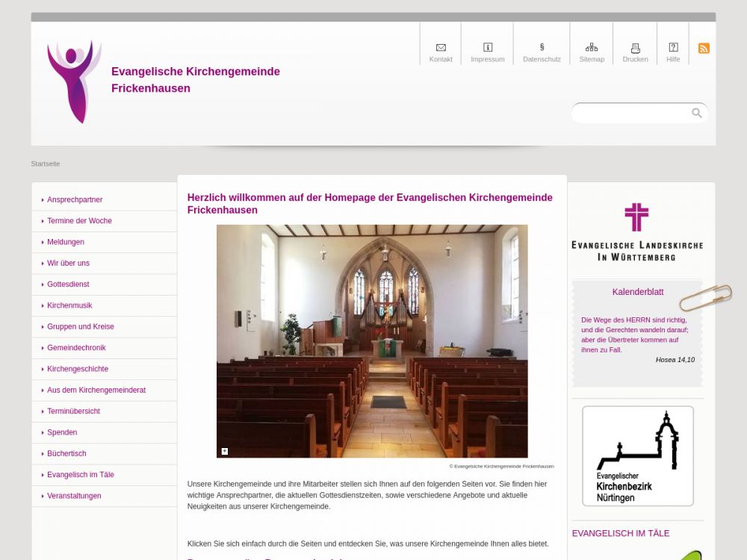Open the Sitemap icon
The image size is (747, 560).
pos(592,48)
